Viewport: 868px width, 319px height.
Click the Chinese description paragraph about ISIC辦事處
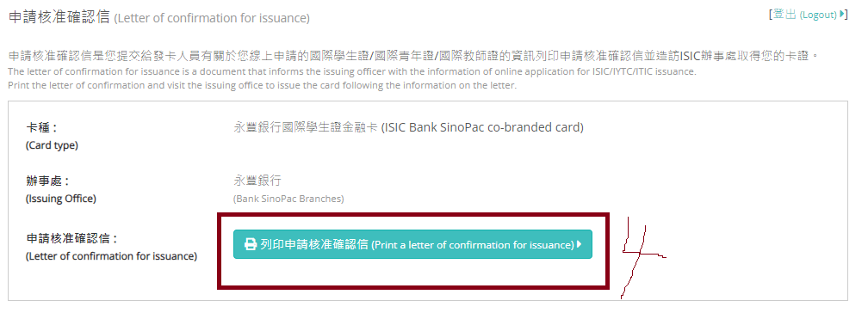tap(413, 56)
